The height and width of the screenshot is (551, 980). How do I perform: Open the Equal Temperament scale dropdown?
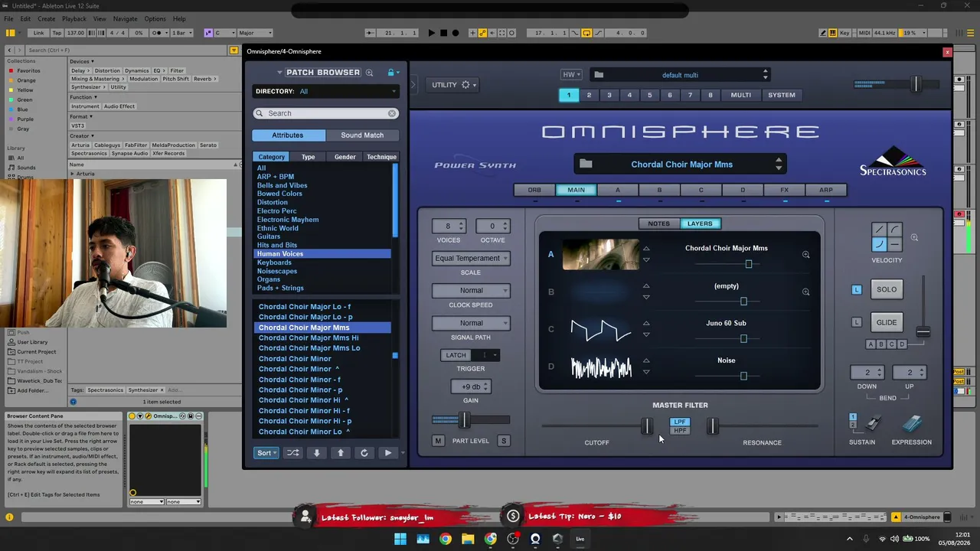click(471, 259)
